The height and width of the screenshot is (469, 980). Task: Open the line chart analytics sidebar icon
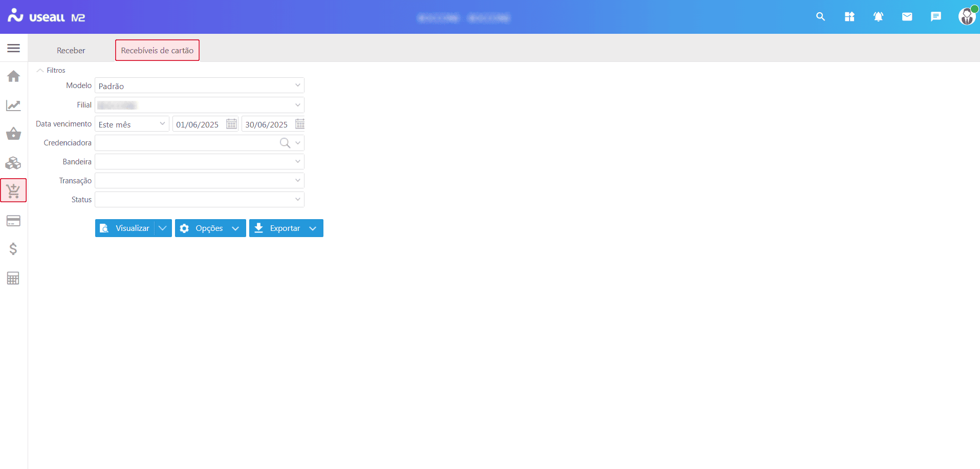click(x=14, y=105)
